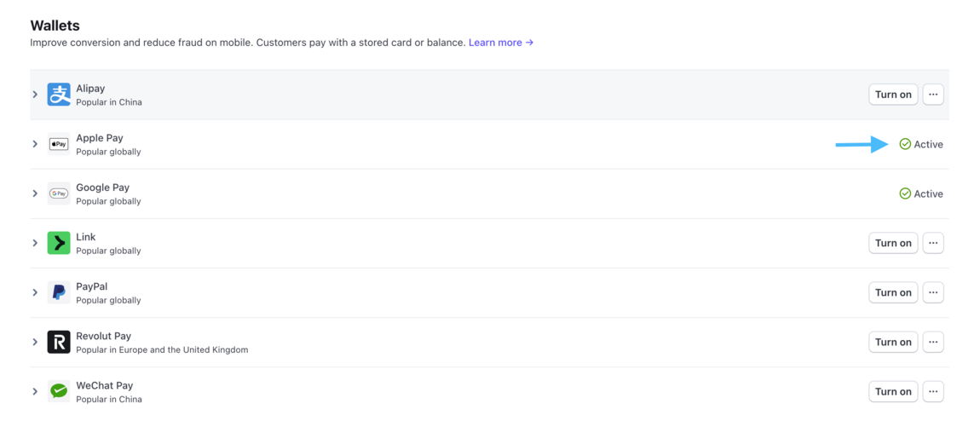Open the more options menu for Alipay
The height and width of the screenshot is (427, 980).
click(933, 95)
